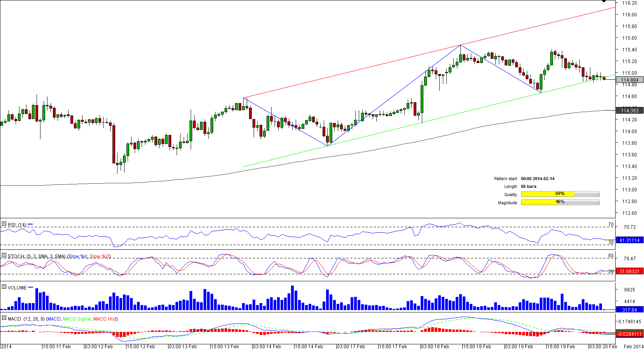Click the Magnitude label
This screenshot has width=644, height=349.
[x=507, y=203]
